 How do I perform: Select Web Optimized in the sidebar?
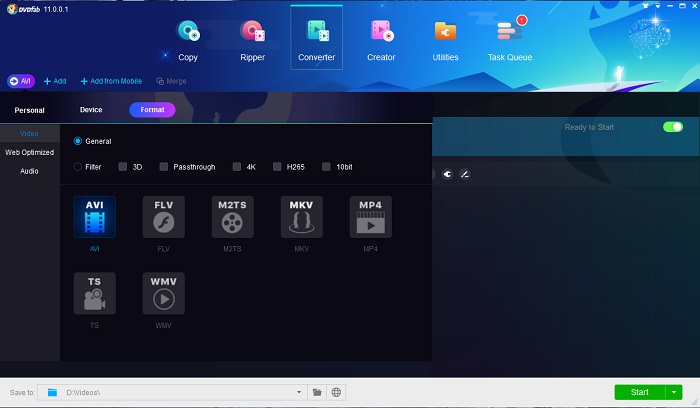(29, 152)
